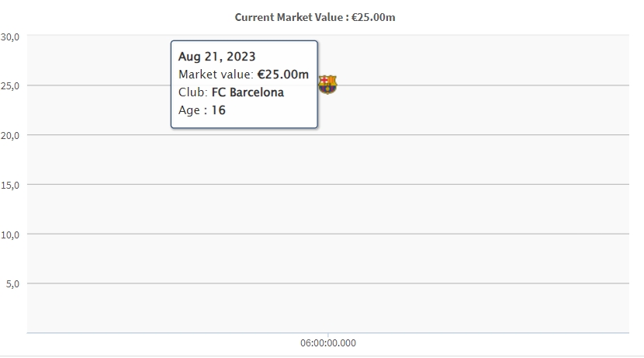644x358 pixels.
Task: Click the 20,0 y-axis label
Action: 10,135
